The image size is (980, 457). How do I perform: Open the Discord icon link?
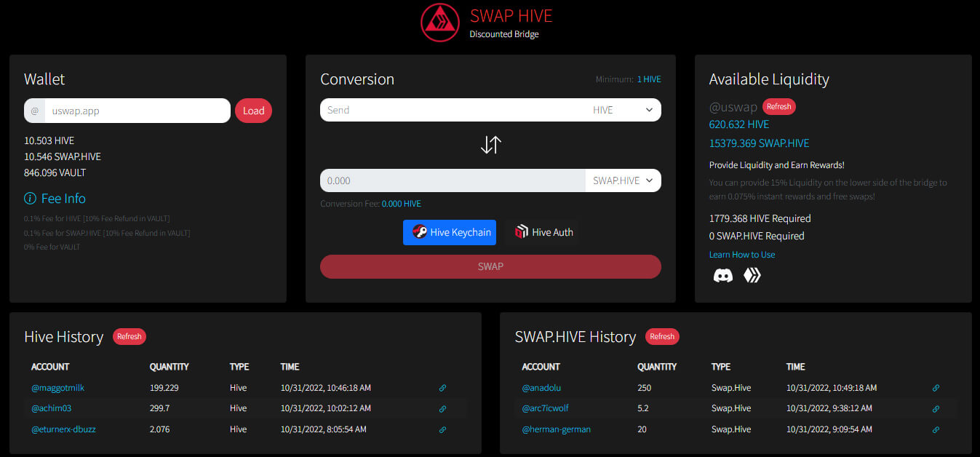(722, 275)
